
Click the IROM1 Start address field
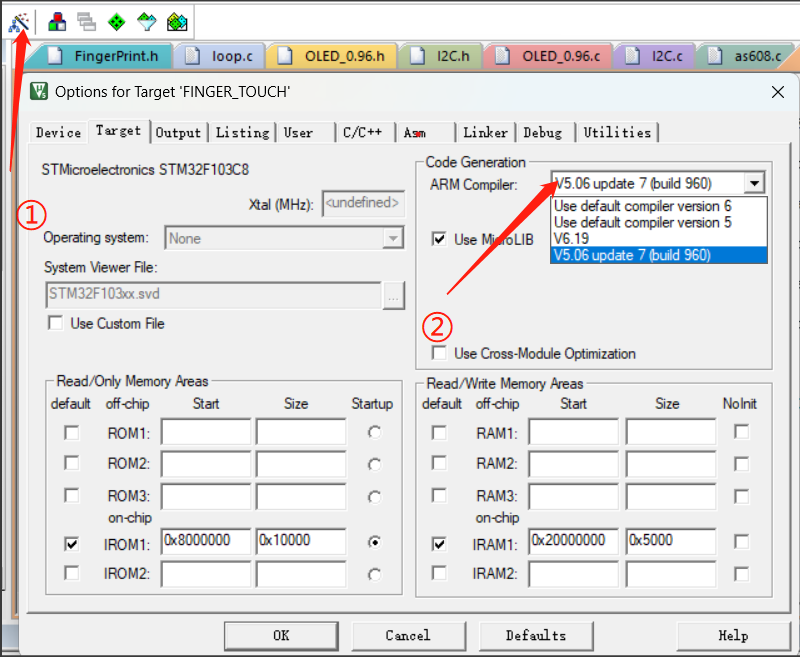pos(205,541)
